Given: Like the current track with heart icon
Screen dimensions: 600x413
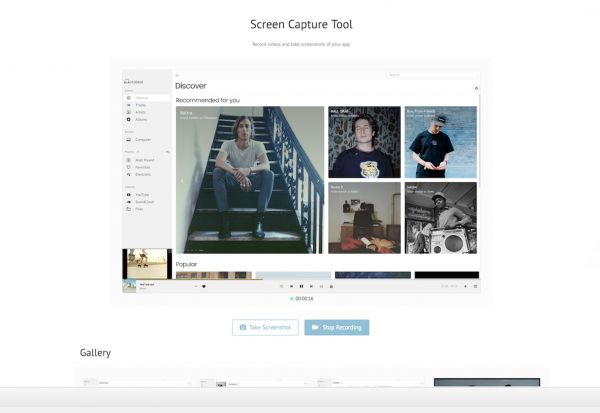Looking at the screenshot, I should [204, 286].
